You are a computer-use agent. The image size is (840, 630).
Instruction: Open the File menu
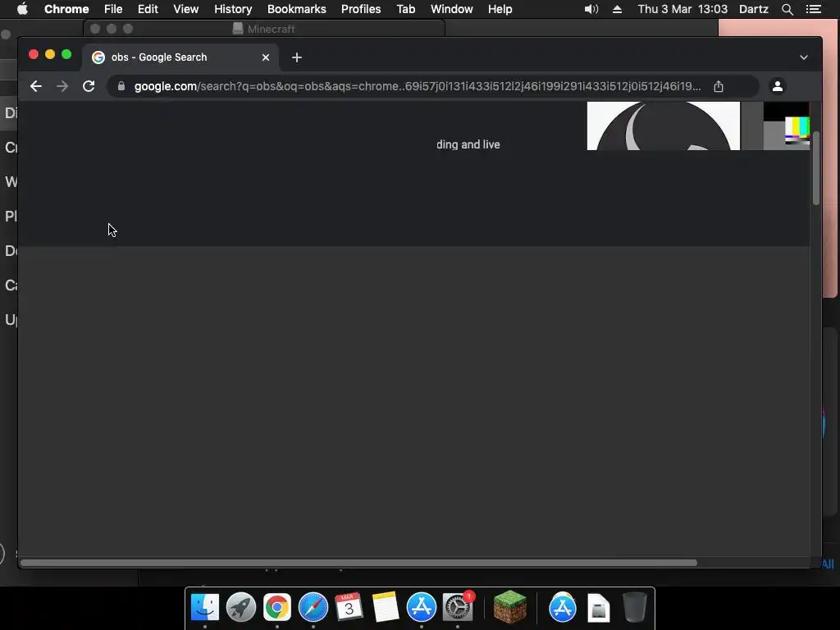tap(113, 9)
